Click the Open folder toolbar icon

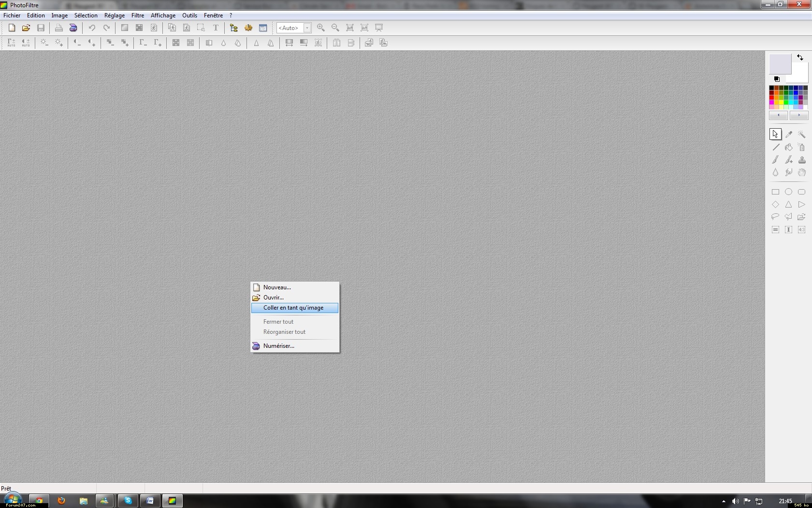coord(26,28)
